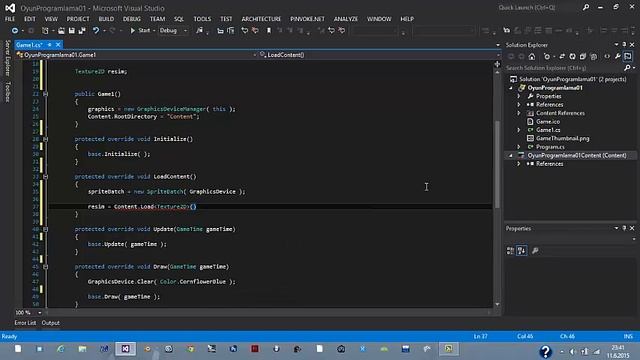Collapse the Initialize() method code block
The image size is (640, 360).
(45, 139)
